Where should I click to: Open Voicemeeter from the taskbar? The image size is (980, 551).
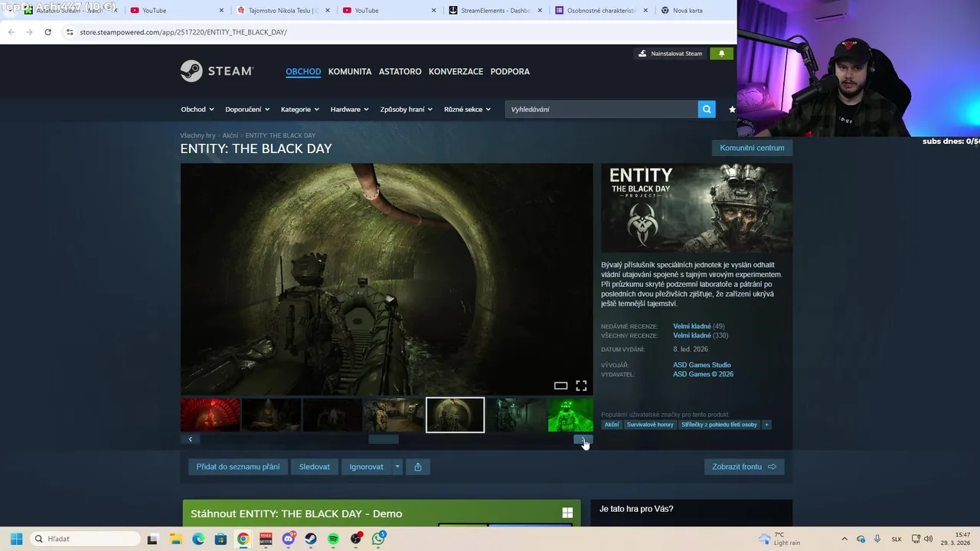(x=266, y=539)
